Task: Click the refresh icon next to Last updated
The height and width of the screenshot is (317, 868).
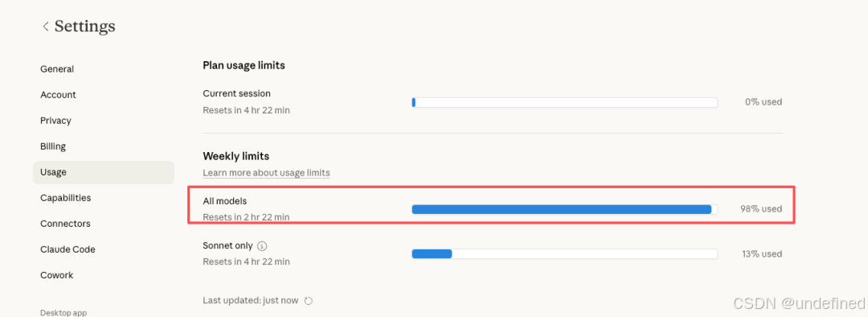Action: (x=309, y=300)
